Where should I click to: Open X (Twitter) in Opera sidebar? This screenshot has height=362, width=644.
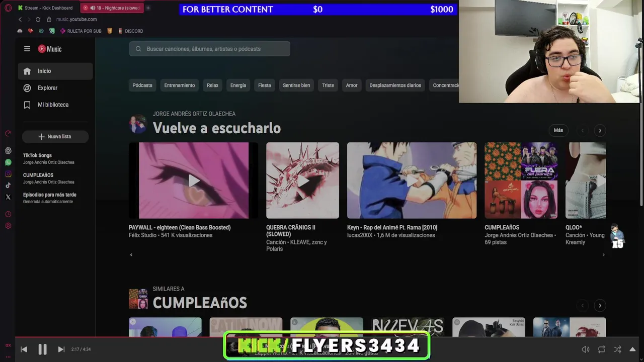[8, 197]
